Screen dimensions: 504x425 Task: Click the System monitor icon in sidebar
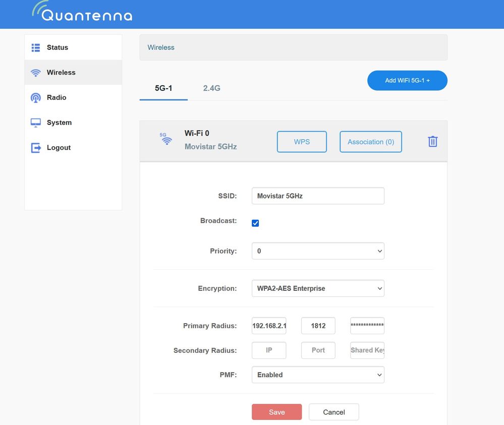[x=36, y=123]
